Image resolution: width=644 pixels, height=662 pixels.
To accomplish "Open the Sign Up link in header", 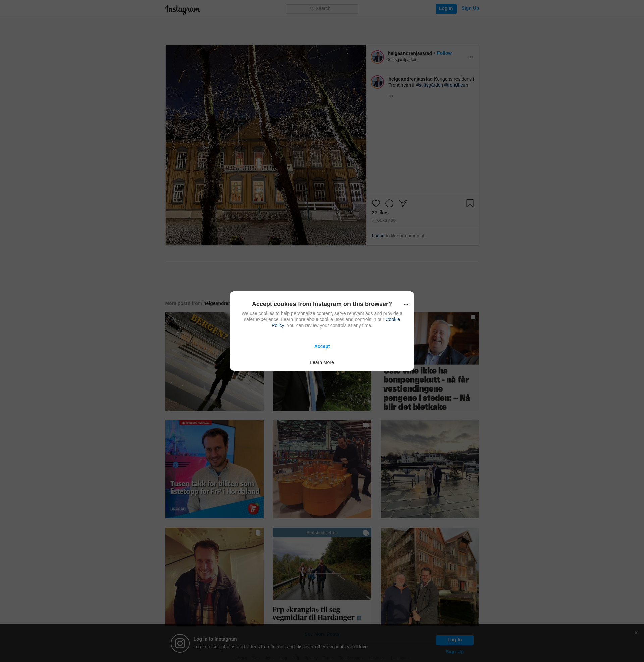I will pos(470,8).
